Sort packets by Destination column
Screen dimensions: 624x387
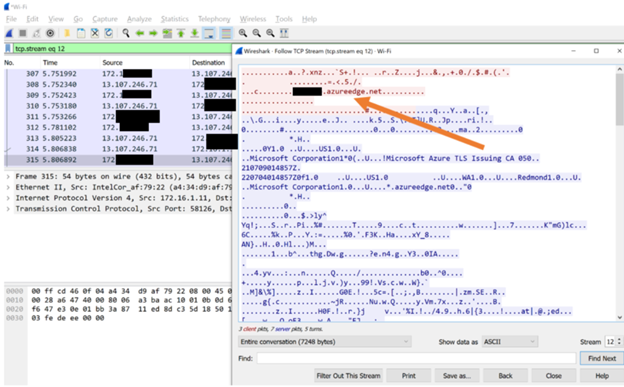208,63
